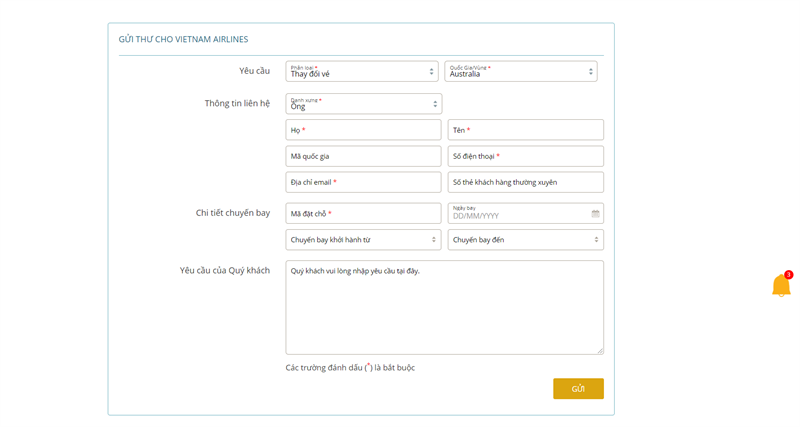This screenshot has height=427, width=800.
Task: Click the textarea resize handle corner
Action: pos(600,350)
